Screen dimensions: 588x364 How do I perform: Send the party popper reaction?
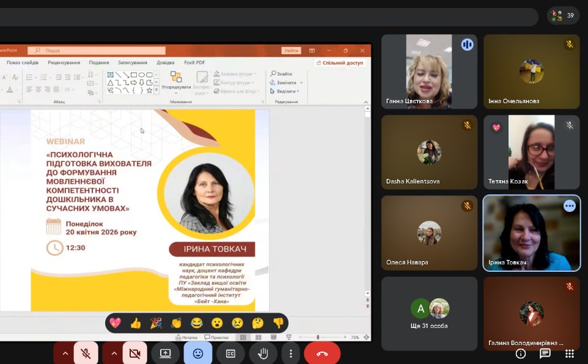[x=156, y=323]
